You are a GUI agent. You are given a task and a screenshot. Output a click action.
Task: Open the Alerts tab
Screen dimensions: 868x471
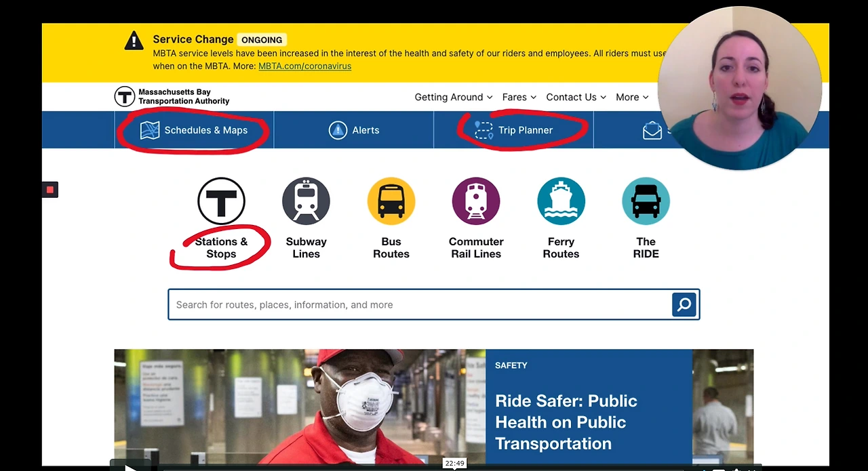[353, 130]
